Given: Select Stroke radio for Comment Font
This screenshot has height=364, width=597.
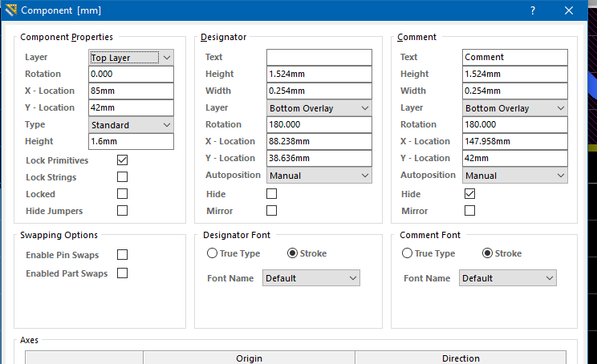Looking at the screenshot, I should (487, 253).
